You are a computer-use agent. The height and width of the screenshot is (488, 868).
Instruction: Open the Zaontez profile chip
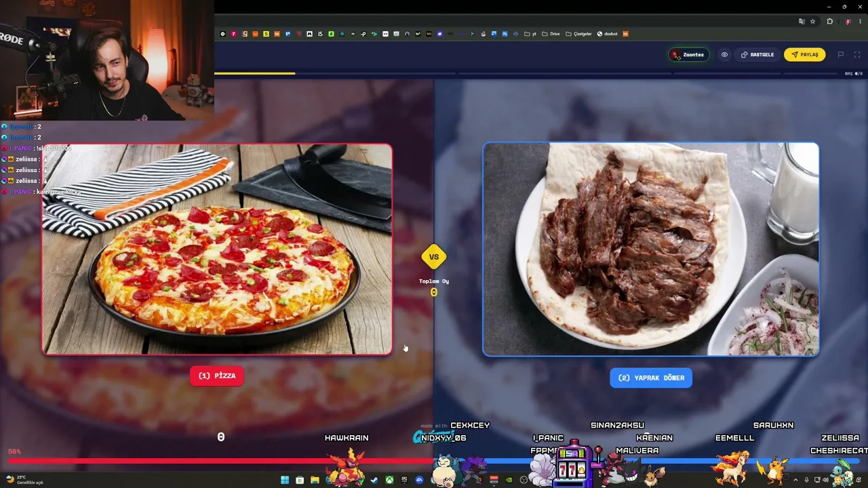point(688,55)
